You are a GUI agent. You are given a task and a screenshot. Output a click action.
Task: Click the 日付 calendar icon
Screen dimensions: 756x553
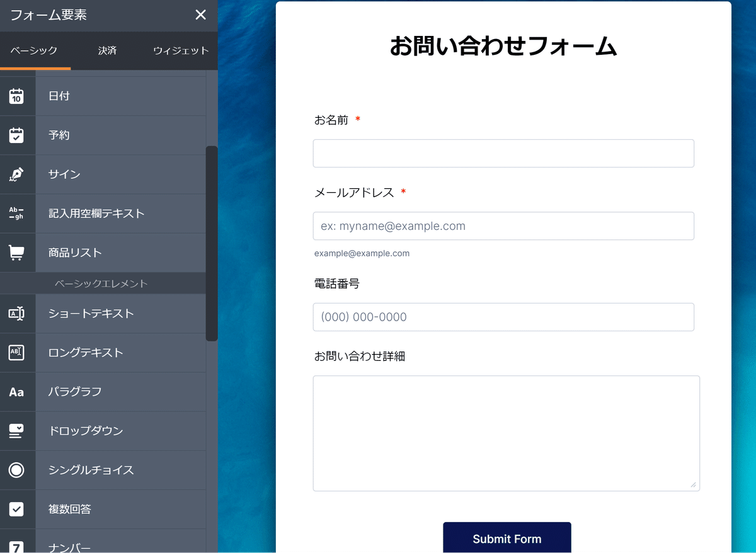16,96
